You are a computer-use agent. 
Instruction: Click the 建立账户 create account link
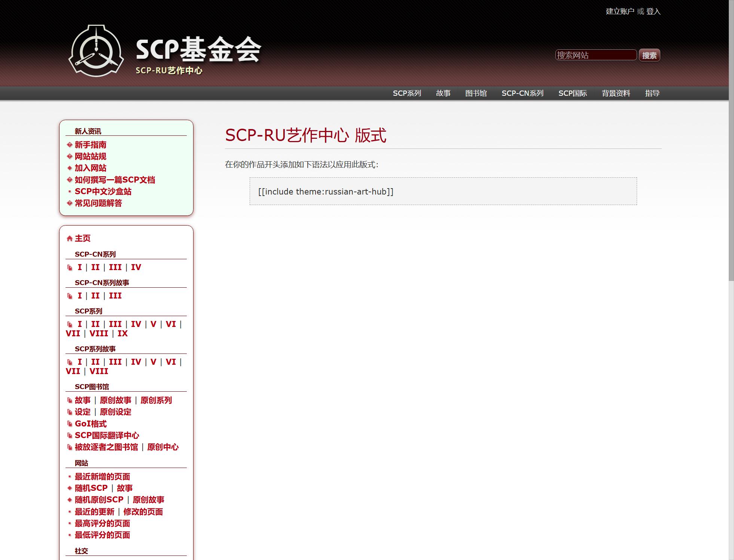click(619, 11)
